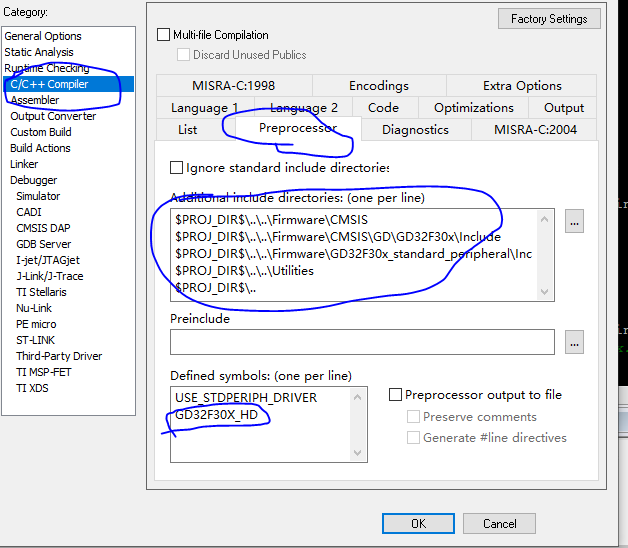Image resolution: width=628 pixels, height=548 pixels.
Task: Open MISRA-C:1998 tab
Action: coord(234,86)
